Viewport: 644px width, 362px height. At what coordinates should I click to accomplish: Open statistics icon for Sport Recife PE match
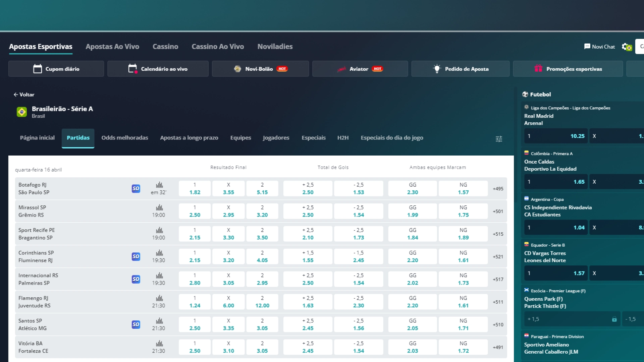click(x=159, y=230)
